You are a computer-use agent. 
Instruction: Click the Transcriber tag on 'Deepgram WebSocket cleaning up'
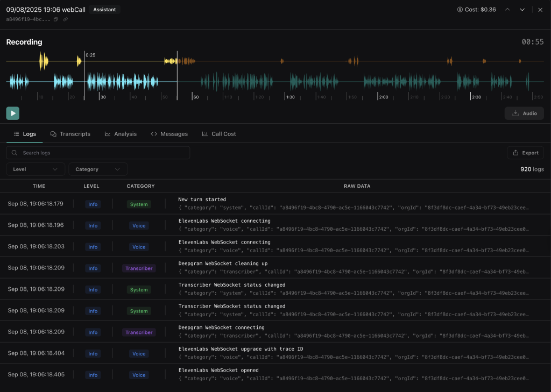[139, 268]
